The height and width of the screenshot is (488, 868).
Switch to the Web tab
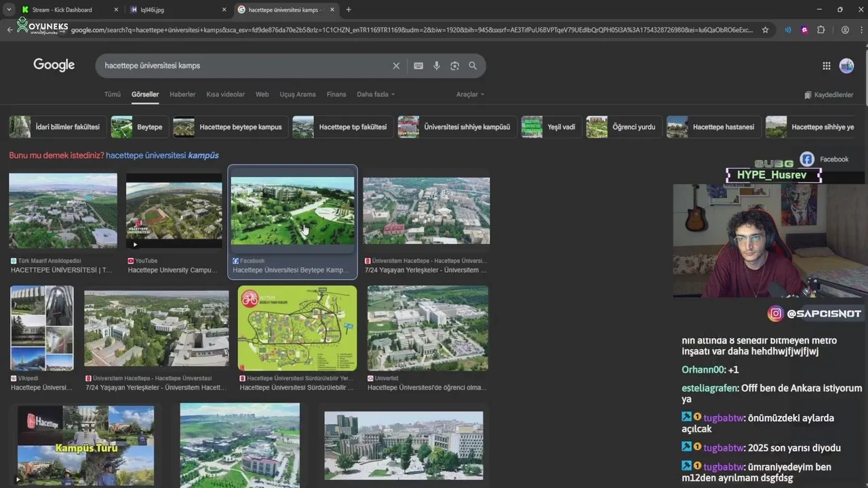click(x=262, y=94)
